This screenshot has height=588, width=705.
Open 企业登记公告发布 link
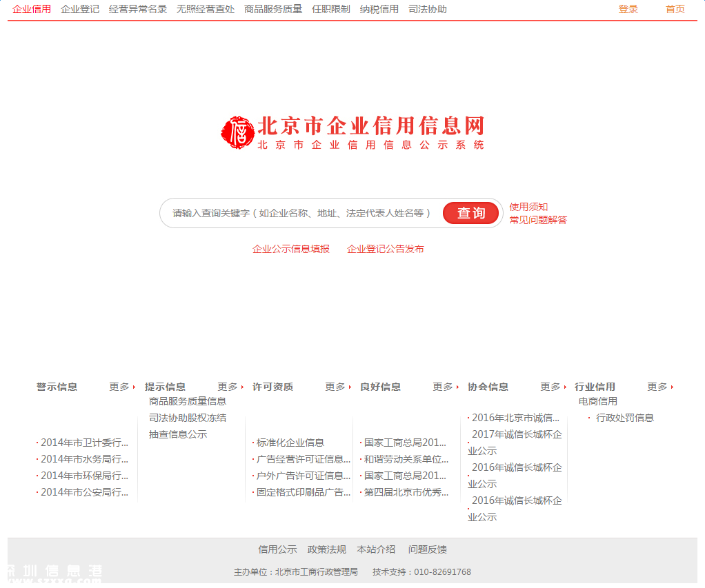coord(386,249)
